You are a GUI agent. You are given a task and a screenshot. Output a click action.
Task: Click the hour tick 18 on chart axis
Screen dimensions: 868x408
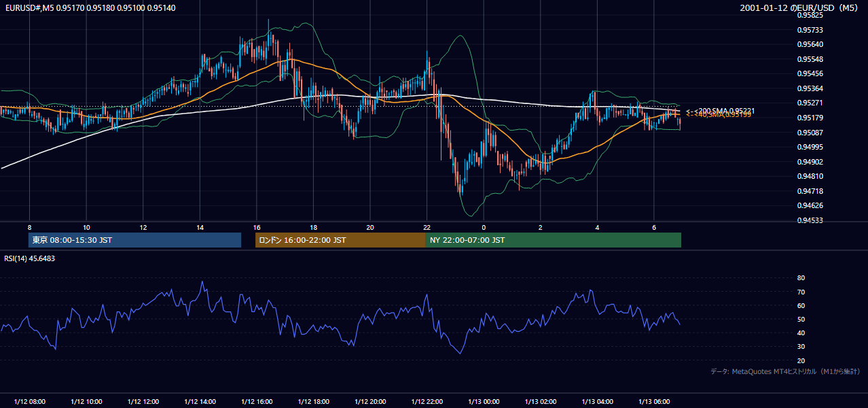[x=314, y=227]
